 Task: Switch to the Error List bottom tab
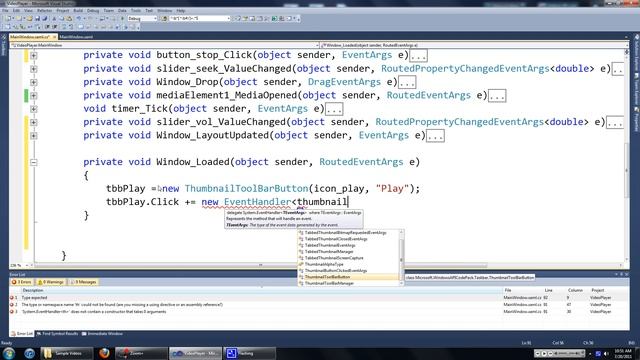(x=22, y=334)
